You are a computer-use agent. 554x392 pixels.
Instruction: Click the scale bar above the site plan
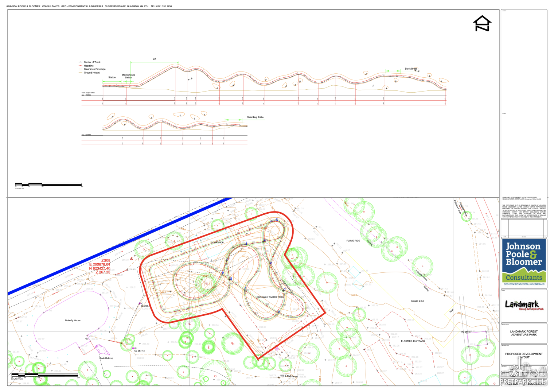48,185
